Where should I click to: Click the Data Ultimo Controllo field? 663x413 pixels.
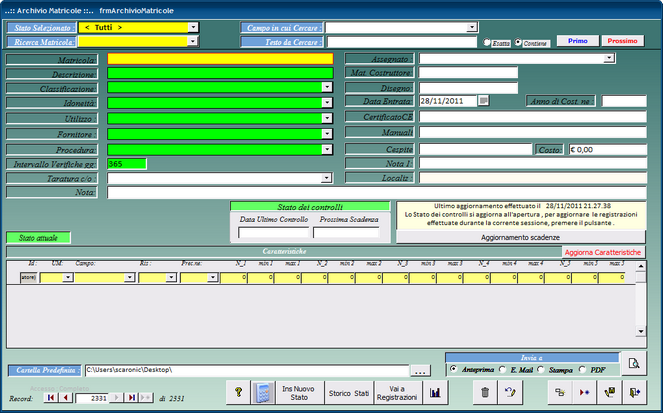274,232
